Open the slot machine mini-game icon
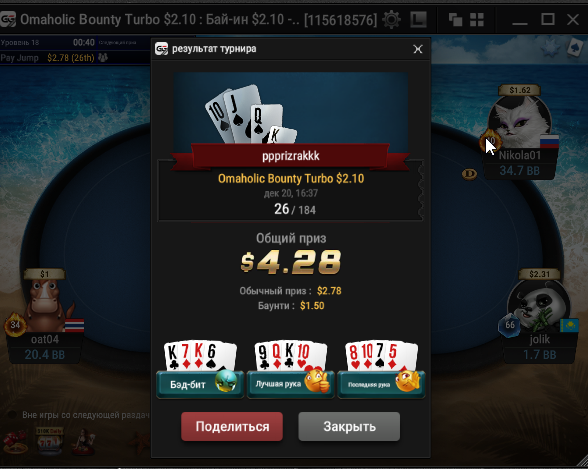 49,441
